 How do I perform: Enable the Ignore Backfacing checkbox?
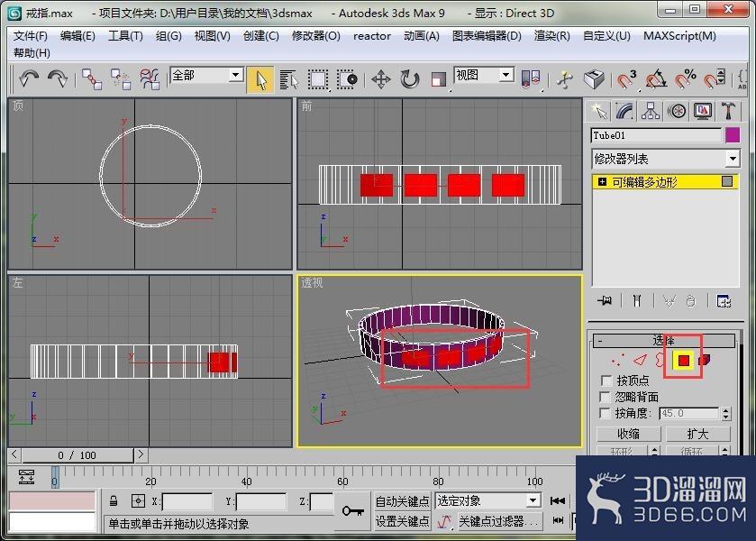[x=606, y=397]
